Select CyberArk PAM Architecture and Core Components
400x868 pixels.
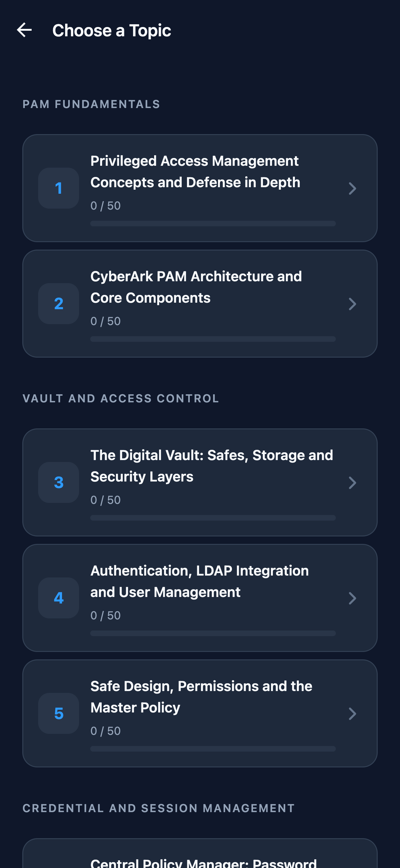(x=196, y=287)
